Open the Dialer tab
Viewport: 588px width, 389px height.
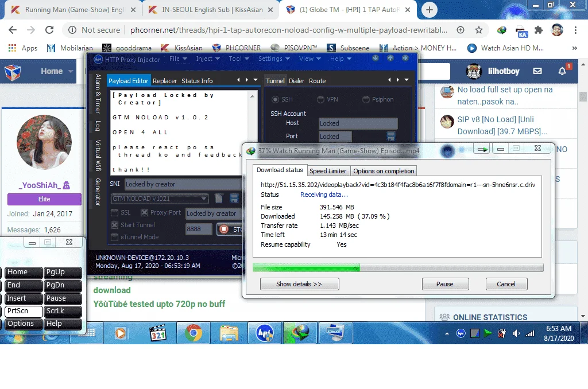(x=296, y=80)
